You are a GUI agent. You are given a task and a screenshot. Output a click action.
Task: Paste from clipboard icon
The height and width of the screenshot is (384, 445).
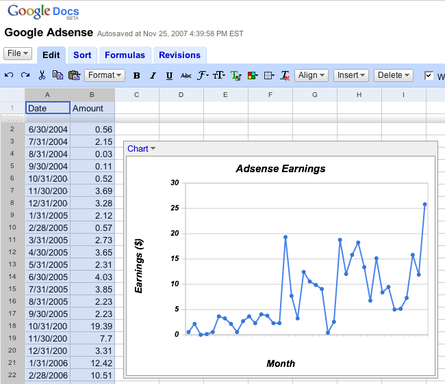click(x=74, y=75)
